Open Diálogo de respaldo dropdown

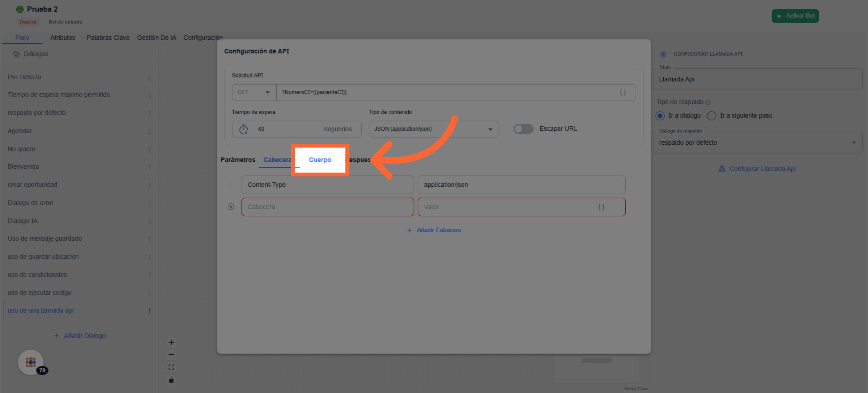pyautogui.click(x=757, y=143)
